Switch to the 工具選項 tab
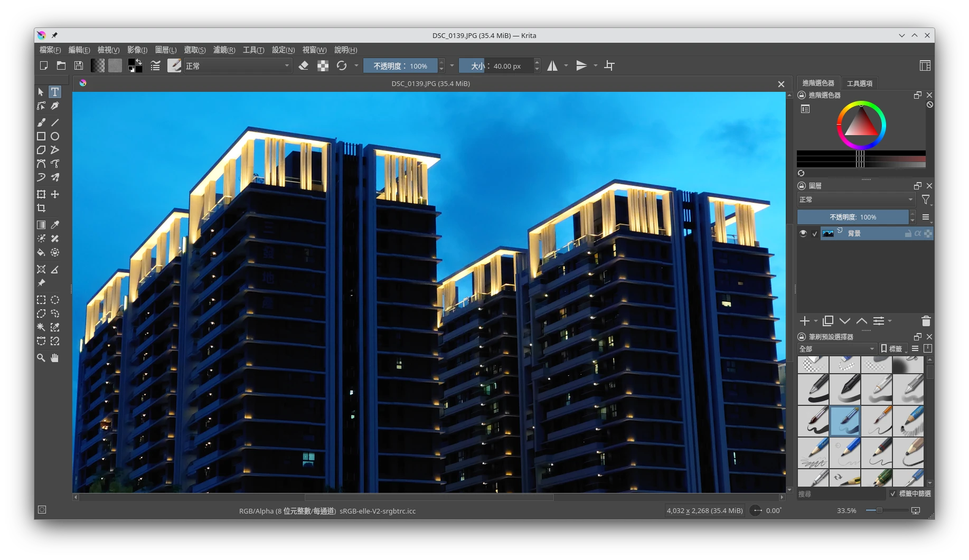 (859, 83)
